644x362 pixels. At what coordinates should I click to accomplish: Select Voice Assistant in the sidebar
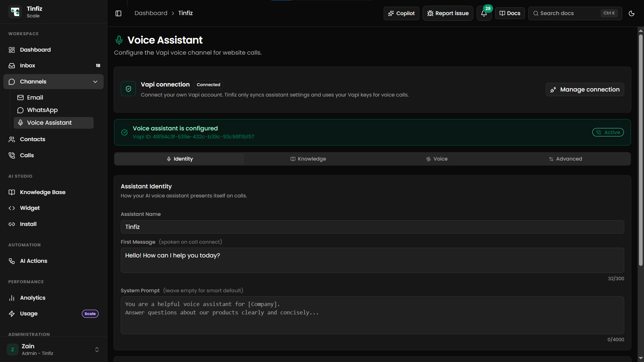click(x=54, y=123)
